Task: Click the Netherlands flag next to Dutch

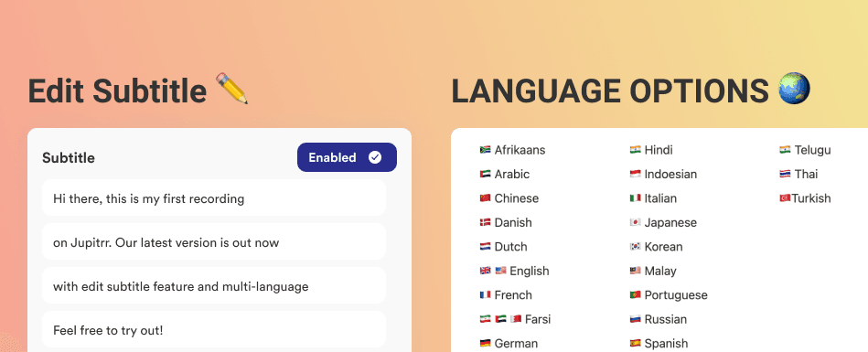Action: coord(485,247)
